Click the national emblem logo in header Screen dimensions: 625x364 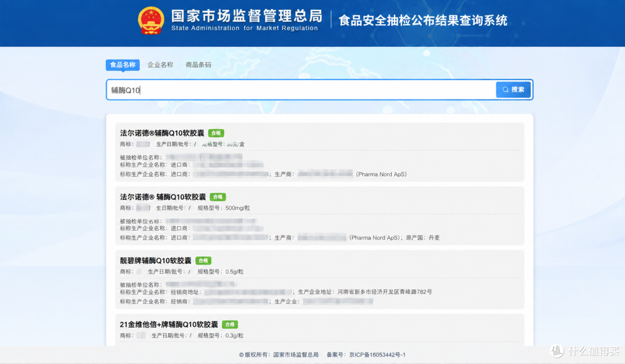pyautogui.click(x=151, y=21)
